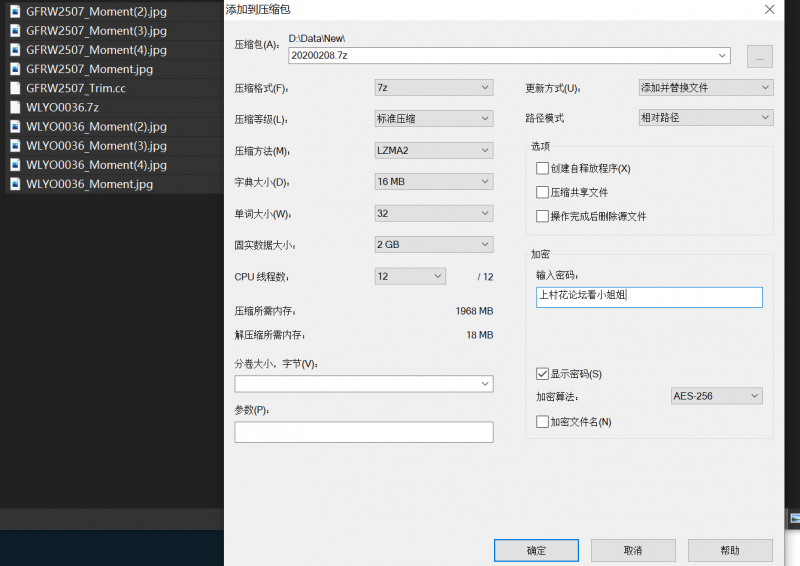
Task: Check the 操作完成后删除源文件 option
Action: click(543, 216)
